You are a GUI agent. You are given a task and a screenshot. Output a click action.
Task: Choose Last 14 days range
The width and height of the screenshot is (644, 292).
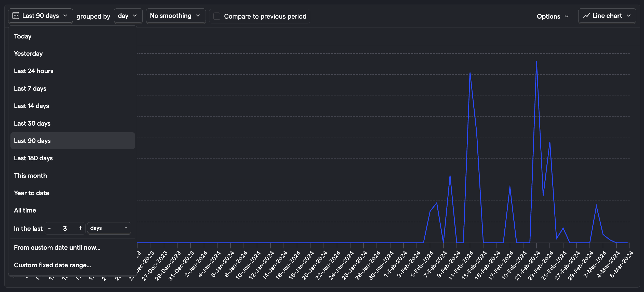73,106
